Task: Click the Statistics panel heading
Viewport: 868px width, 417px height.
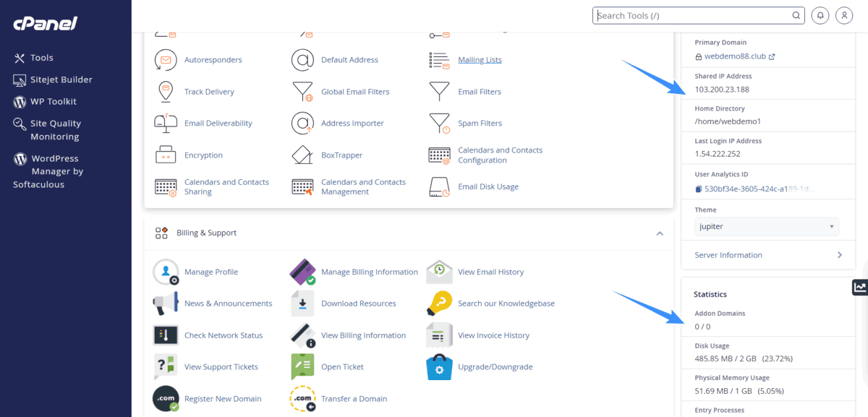Action: tap(710, 295)
